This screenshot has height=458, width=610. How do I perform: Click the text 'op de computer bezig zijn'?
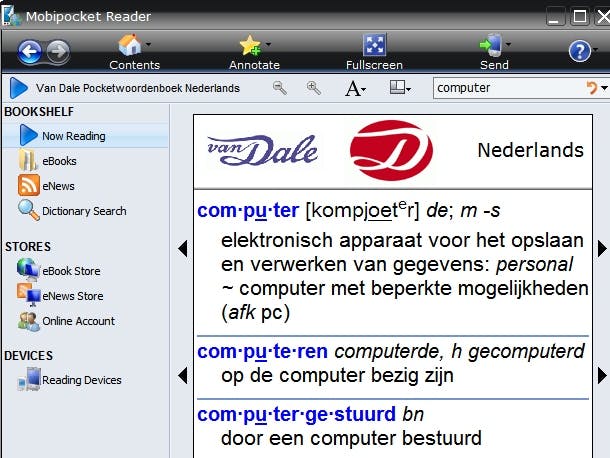(x=337, y=376)
